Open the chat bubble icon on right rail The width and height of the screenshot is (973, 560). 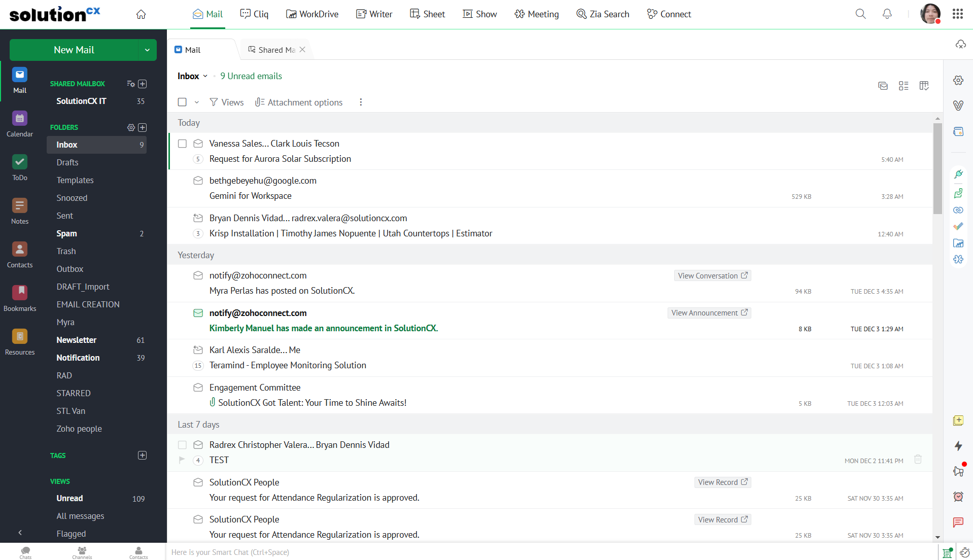pos(958,522)
